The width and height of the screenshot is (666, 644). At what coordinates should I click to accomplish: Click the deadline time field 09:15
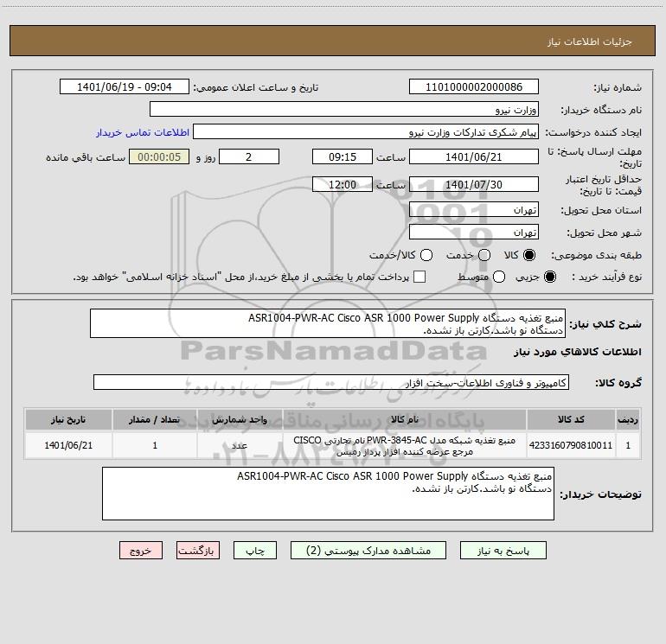point(343,156)
